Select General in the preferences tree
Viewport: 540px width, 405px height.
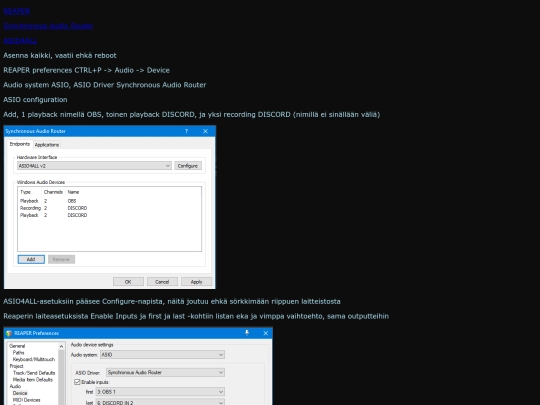(17, 346)
